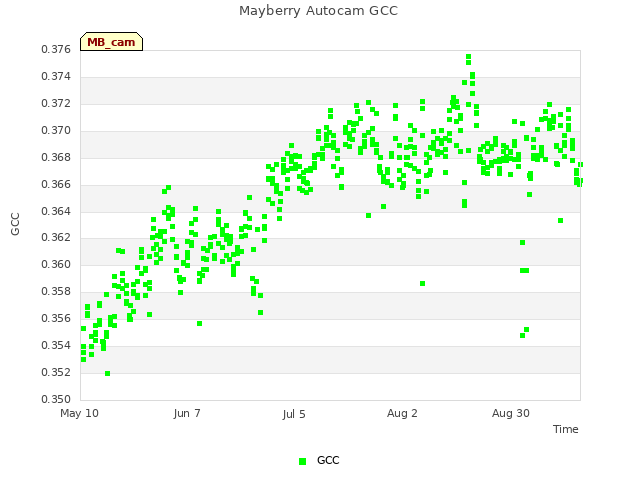Click the Aug 2 x-axis label

point(402,413)
